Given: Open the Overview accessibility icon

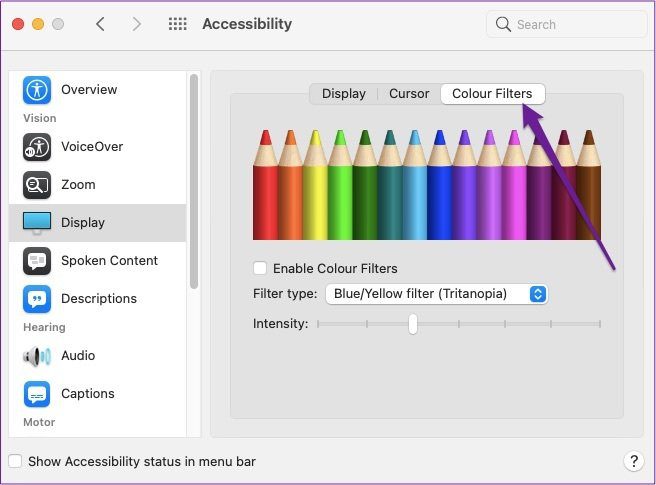Looking at the screenshot, I should (x=37, y=90).
